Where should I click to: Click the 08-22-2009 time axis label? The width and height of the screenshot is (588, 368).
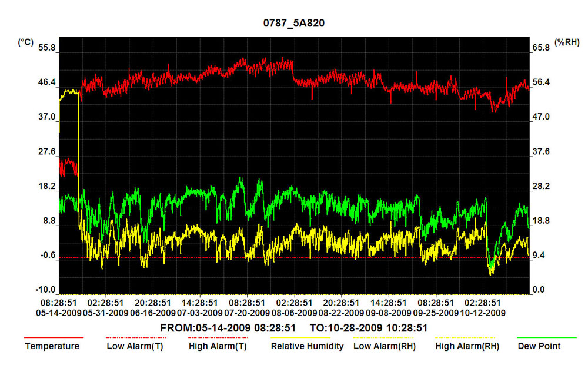[341, 313]
